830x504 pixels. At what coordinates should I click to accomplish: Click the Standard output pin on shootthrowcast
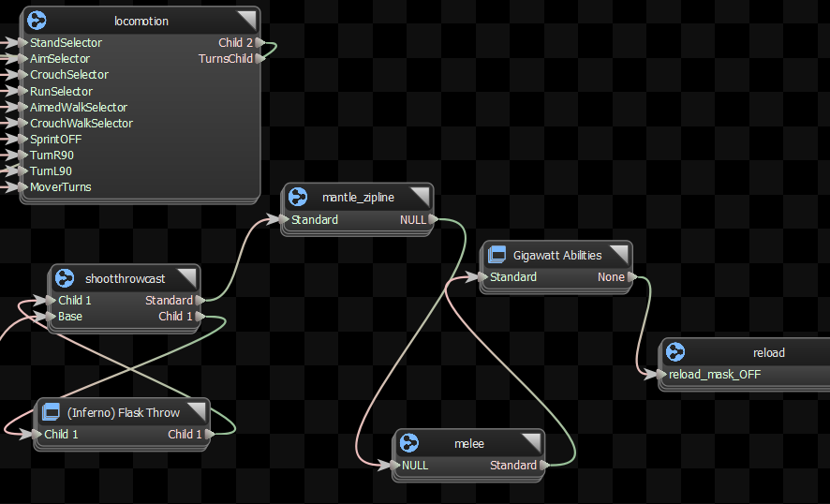pos(200,300)
